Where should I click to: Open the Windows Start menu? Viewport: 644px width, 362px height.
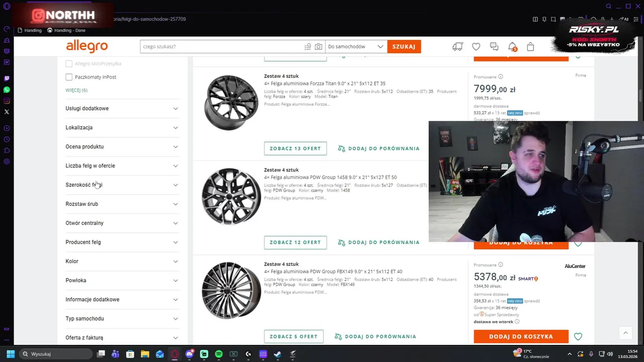pyautogui.click(x=11, y=354)
